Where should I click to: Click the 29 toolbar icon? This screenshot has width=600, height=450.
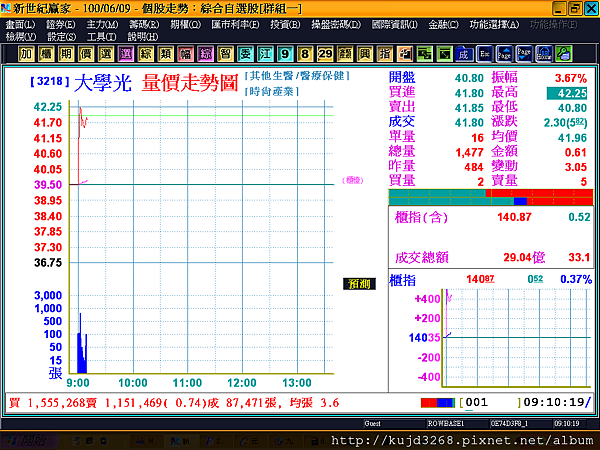click(x=325, y=54)
